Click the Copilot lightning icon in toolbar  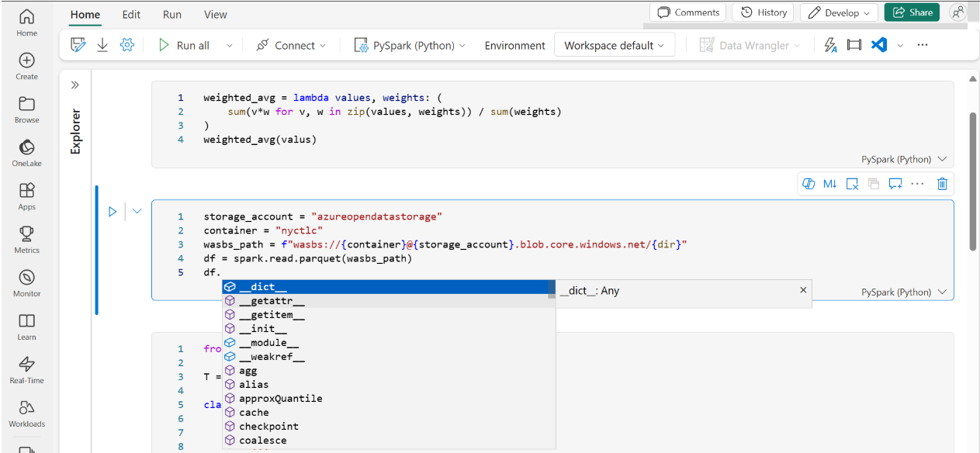[x=829, y=45]
